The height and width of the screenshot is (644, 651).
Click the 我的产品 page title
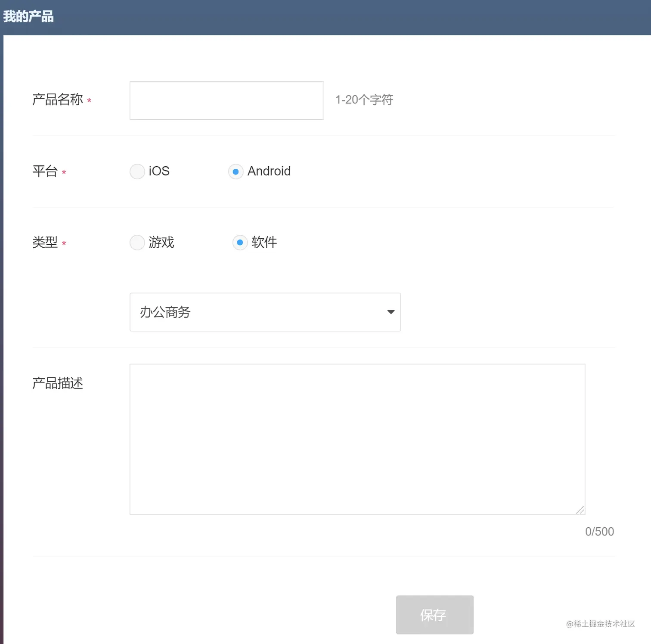coord(28,16)
